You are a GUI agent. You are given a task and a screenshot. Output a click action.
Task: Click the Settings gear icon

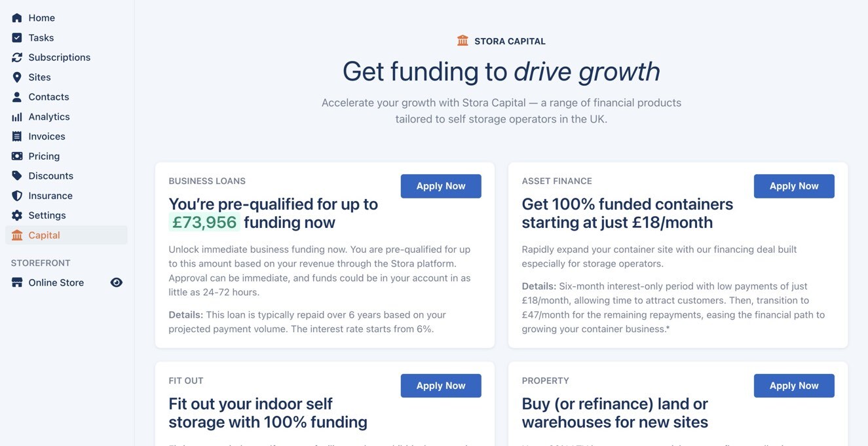[x=17, y=215]
